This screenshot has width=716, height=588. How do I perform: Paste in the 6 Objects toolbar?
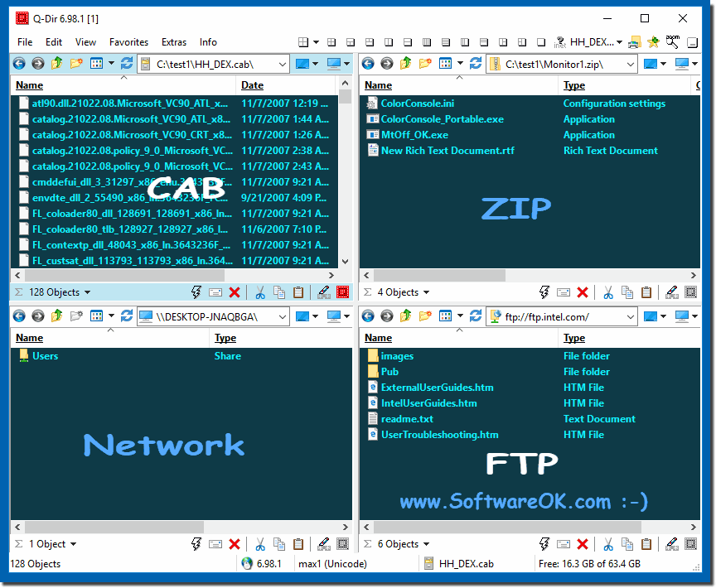pos(646,544)
